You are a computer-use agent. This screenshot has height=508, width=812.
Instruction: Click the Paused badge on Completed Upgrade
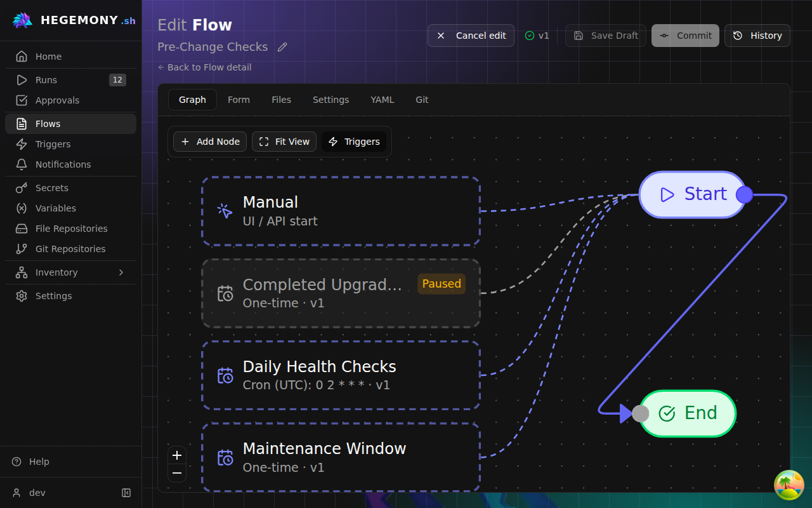(x=442, y=284)
